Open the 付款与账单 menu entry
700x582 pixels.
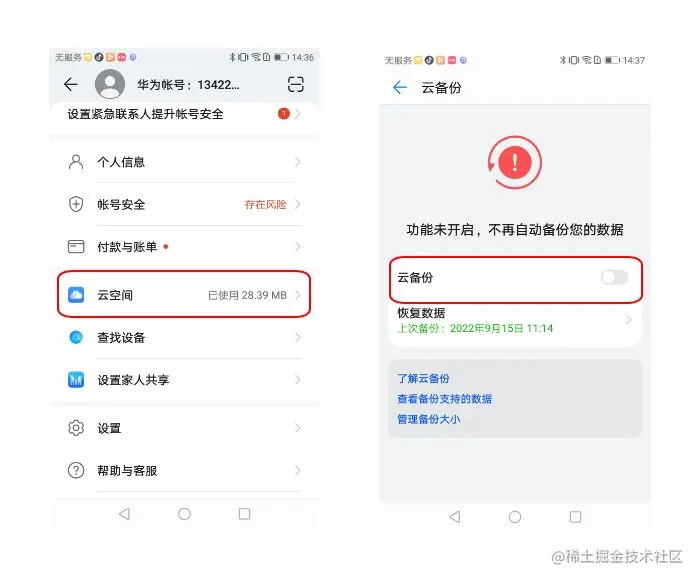(184, 247)
